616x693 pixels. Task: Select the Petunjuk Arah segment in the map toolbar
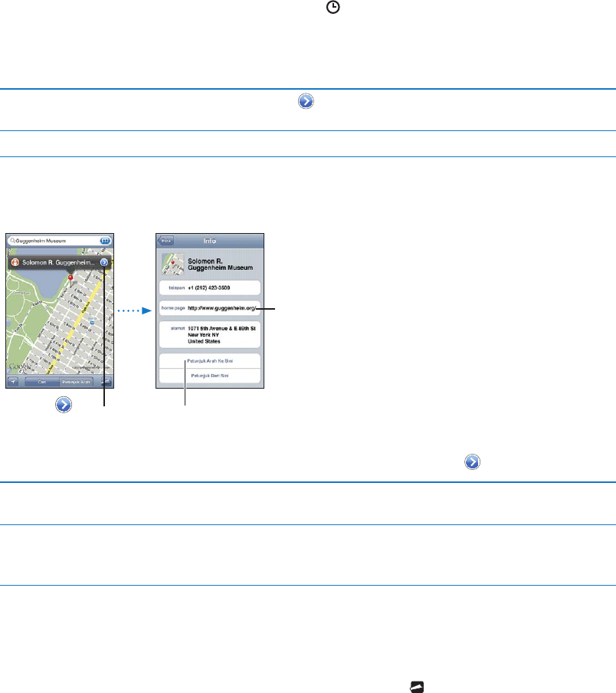tap(76, 382)
